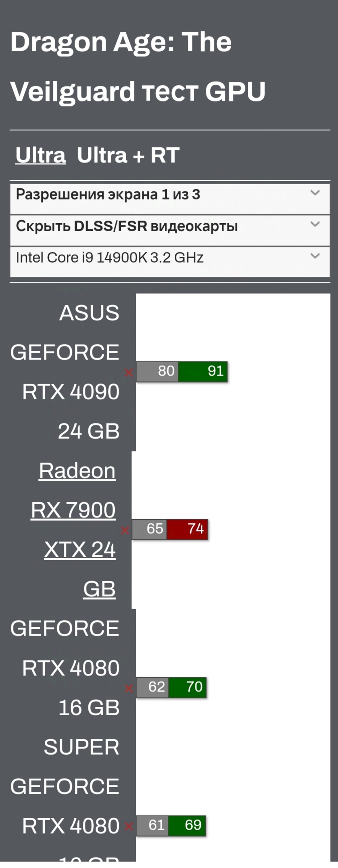Click the gray 62 minimum fps bar

pos(153,687)
